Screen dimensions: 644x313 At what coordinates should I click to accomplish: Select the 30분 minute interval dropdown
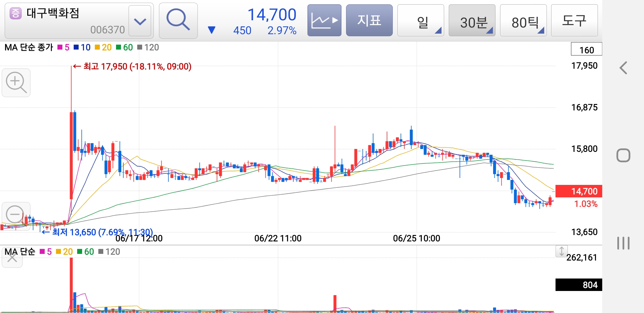(472, 20)
